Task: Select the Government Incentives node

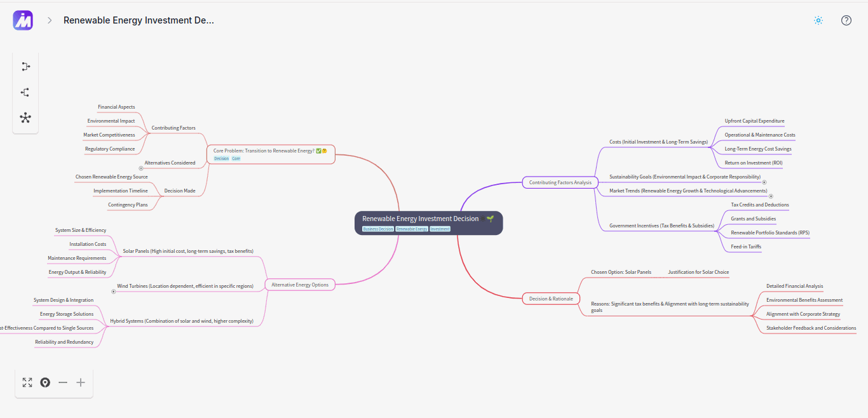Action: pos(661,226)
